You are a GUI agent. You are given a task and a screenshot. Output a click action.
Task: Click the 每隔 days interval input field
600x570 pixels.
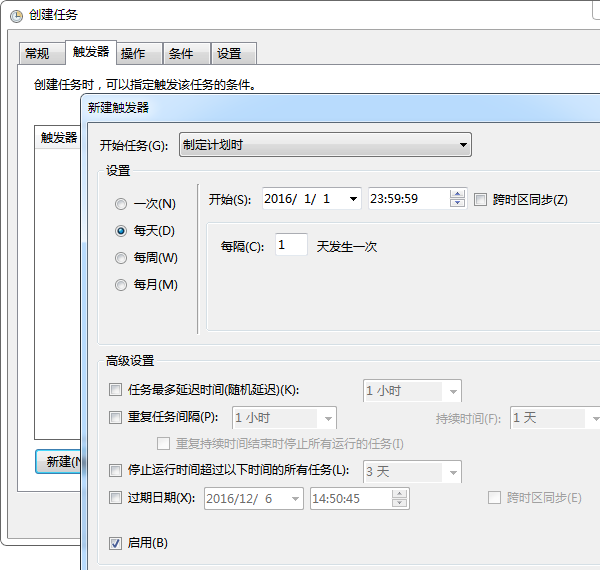291,245
